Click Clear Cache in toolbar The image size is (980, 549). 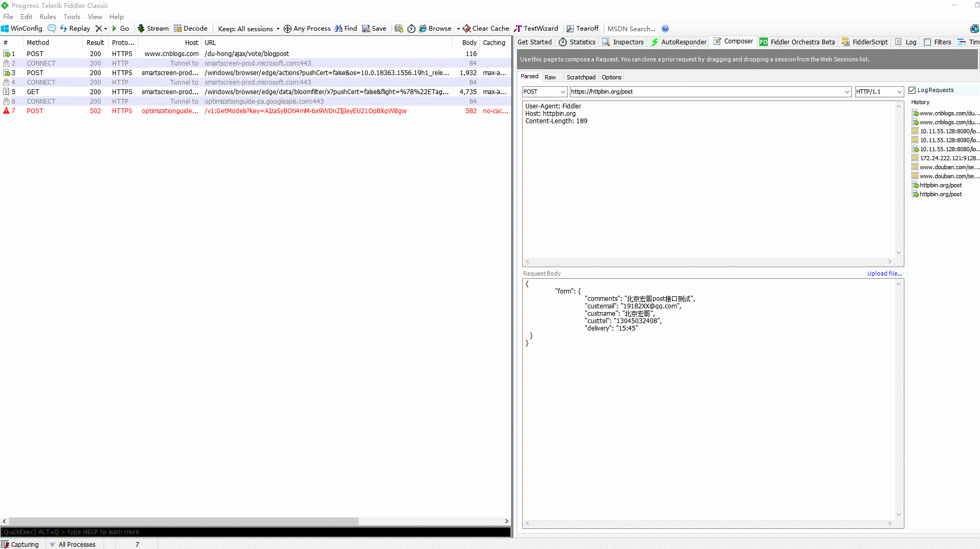click(x=486, y=29)
